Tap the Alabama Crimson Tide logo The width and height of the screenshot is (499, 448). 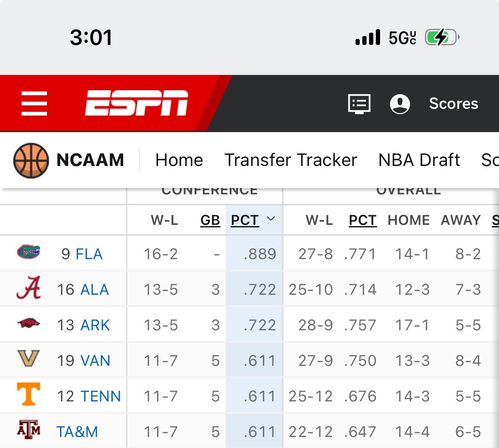(x=29, y=288)
